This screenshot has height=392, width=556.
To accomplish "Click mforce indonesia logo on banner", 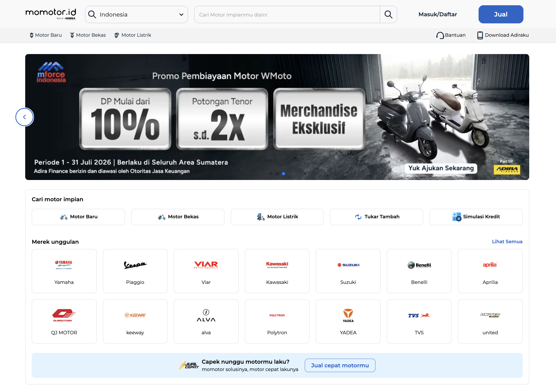I will pos(51,72).
